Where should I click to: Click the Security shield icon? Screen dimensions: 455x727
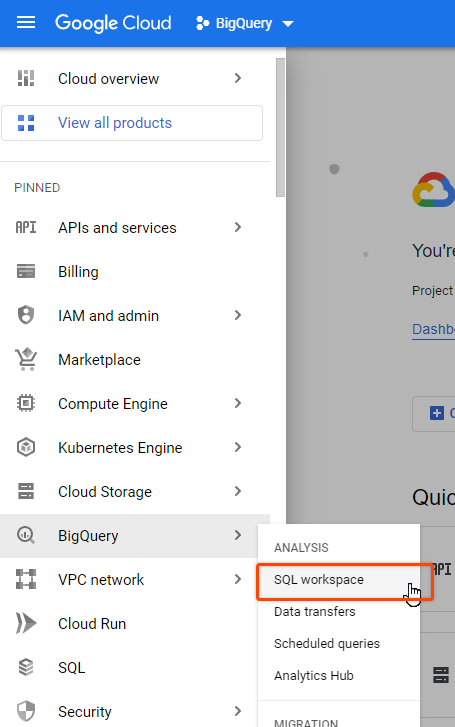coord(26,711)
